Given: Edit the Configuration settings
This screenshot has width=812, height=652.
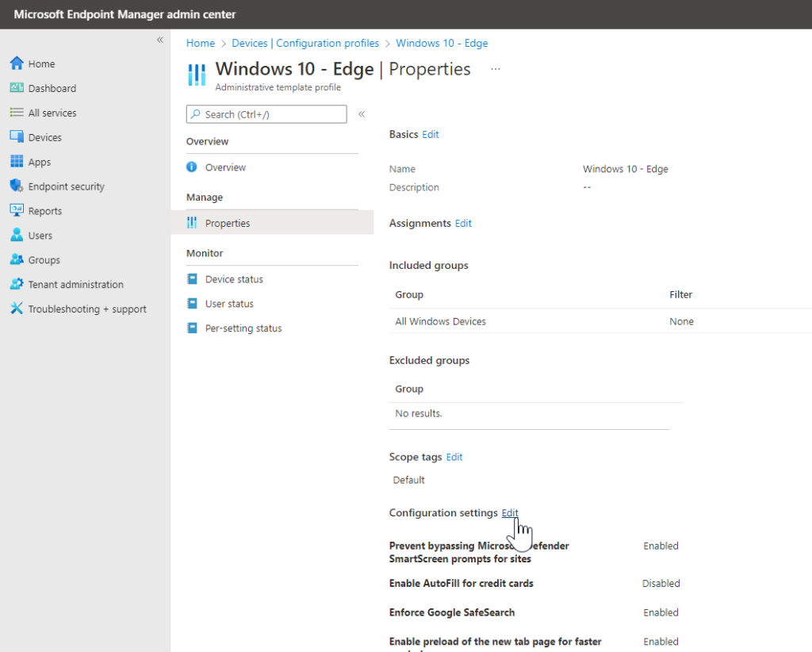Looking at the screenshot, I should [x=510, y=512].
